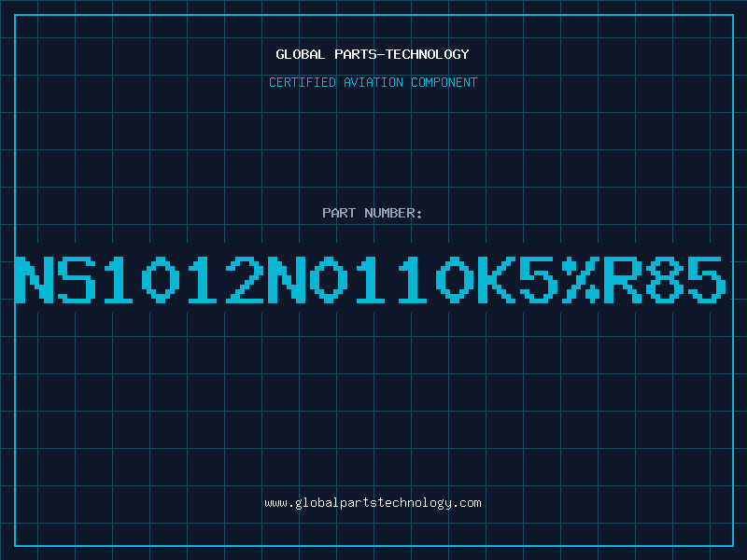Select the part number NS1012N0110K5%R85
This screenshot has width=747, height=560.
pos(371,279)
